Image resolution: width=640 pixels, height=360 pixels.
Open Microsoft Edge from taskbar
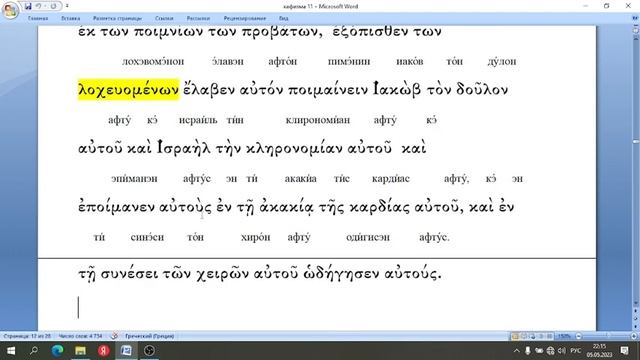[57, 351]
